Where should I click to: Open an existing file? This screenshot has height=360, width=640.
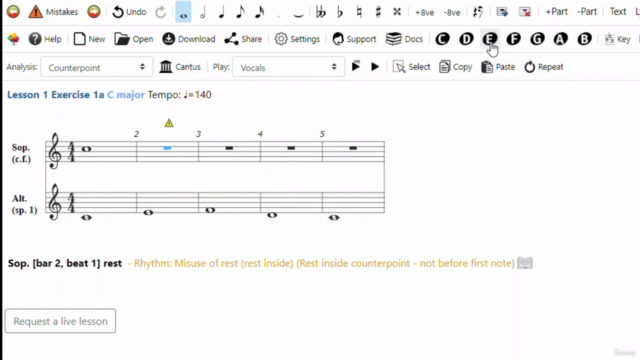(133, 39)
